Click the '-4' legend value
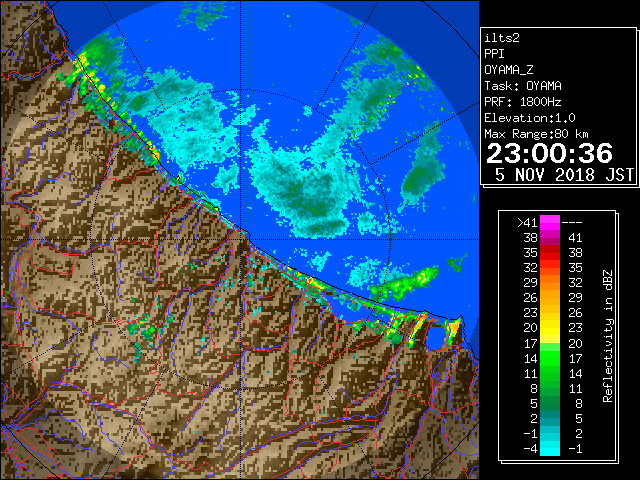The image size is (640, 480). click(x=530, y=449)
